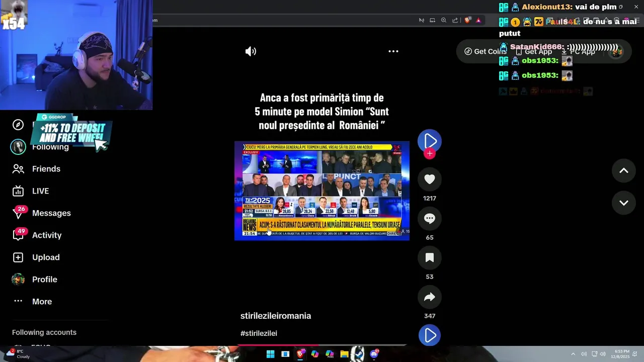The height and width of the screenshot is (362, 644).
Task: Open the Activity notifications
Action: pyautogui.click(x=47, y=235)
